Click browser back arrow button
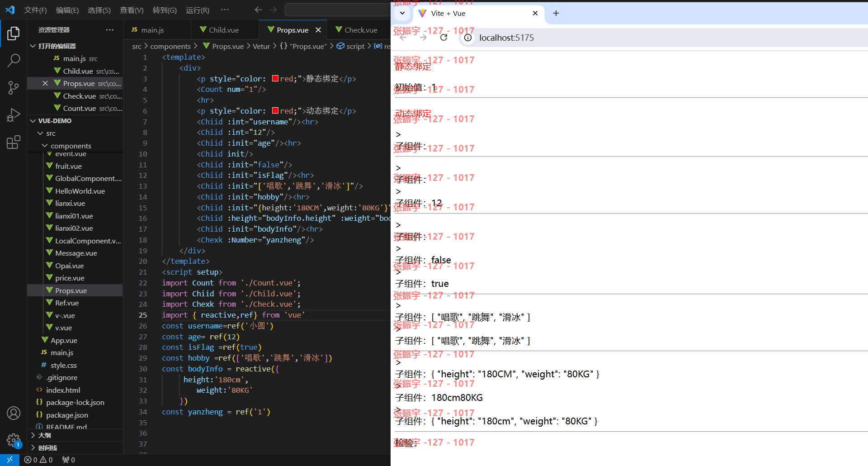 tap(403, 38)
